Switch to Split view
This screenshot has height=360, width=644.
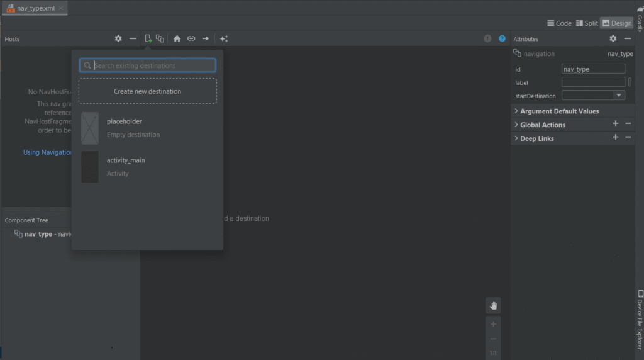pos(587,23)
